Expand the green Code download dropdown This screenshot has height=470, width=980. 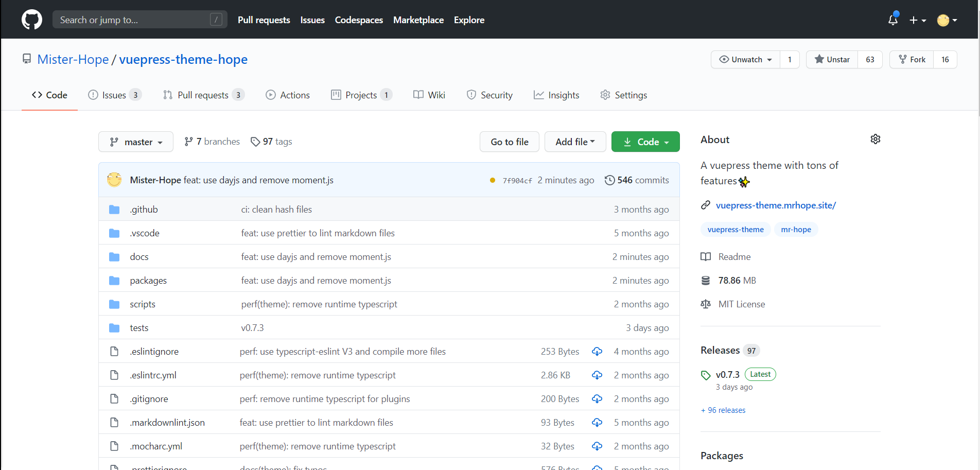[x=645, y=142]
